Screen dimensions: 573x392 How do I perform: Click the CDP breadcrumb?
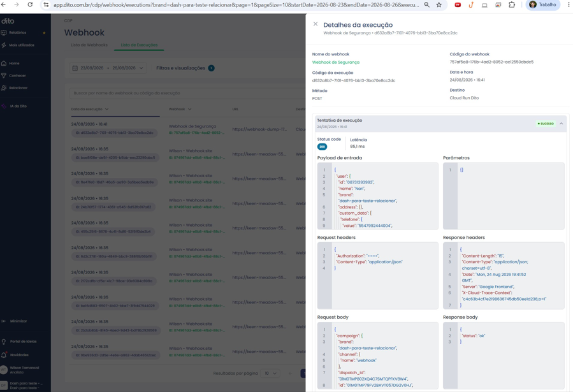[x=68, y=21]
